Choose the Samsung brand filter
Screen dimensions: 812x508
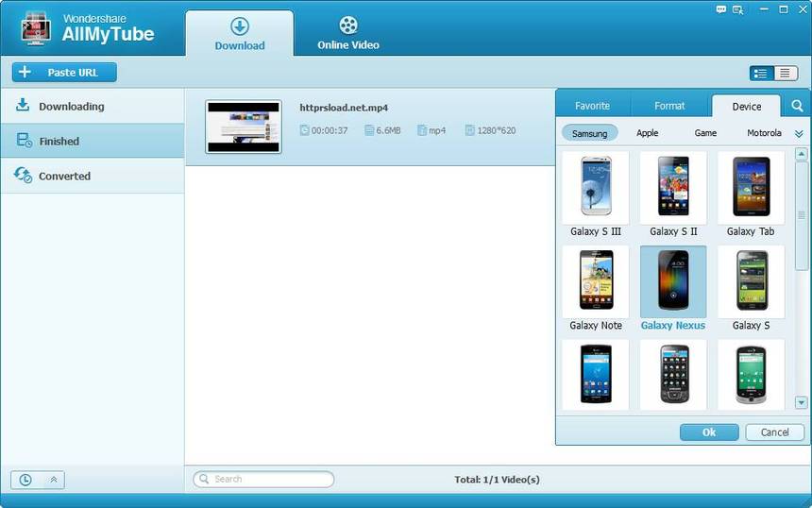tap(589, 133)
